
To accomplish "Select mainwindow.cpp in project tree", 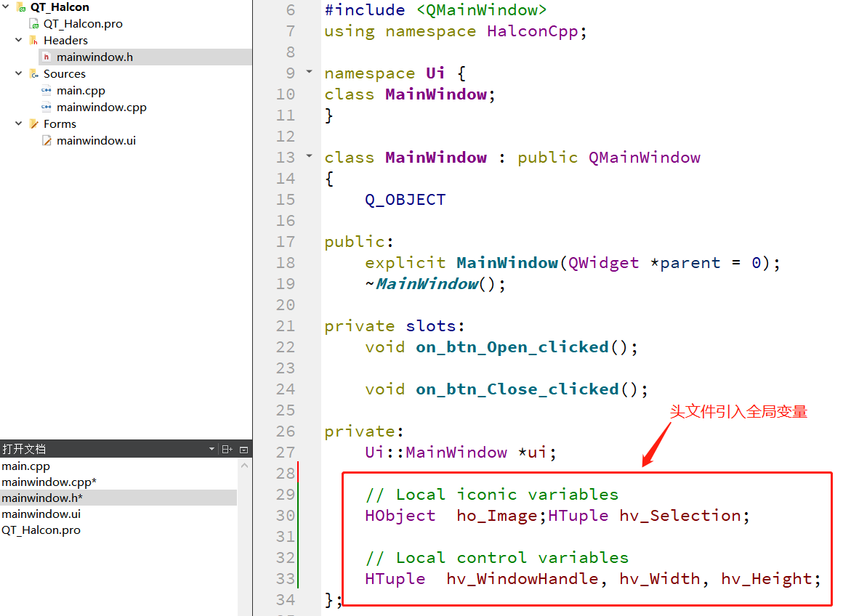I will pyautogui.click(x=102, y=108).
